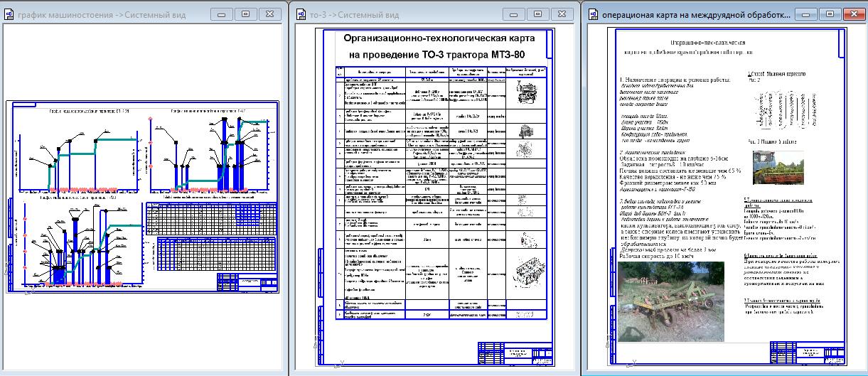Minimize the график машиностоения window
Screen dimensions: 868x376
pyautogui.click(x=223, y=14)
